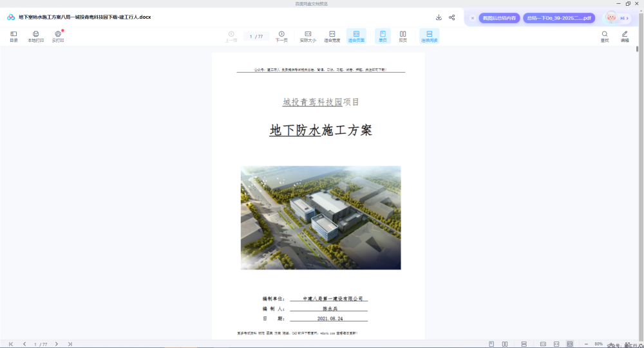This screenshot has height=348, width=644.
Task: Select actual size icon in status bar
Action: click(x=543, y=344)
